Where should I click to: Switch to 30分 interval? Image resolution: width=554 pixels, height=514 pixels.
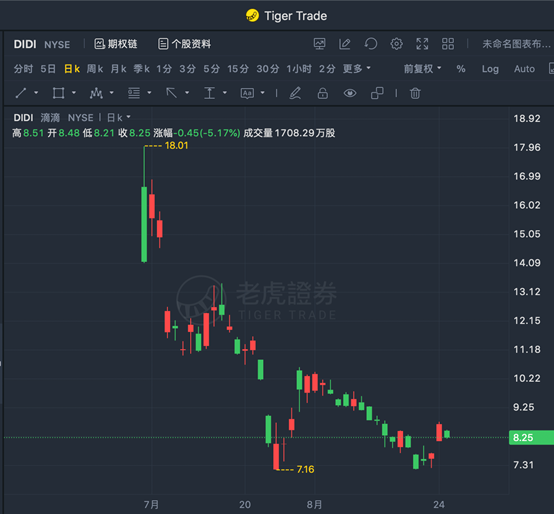(268, 69)
